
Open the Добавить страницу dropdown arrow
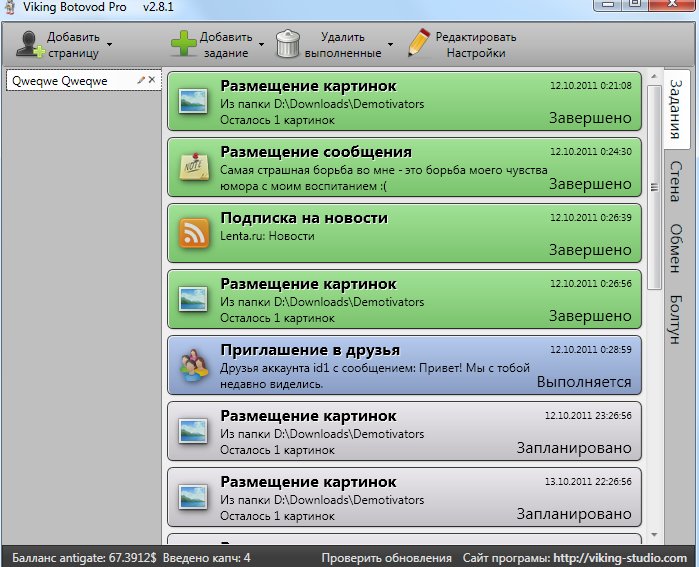click(x=110, y=44)
